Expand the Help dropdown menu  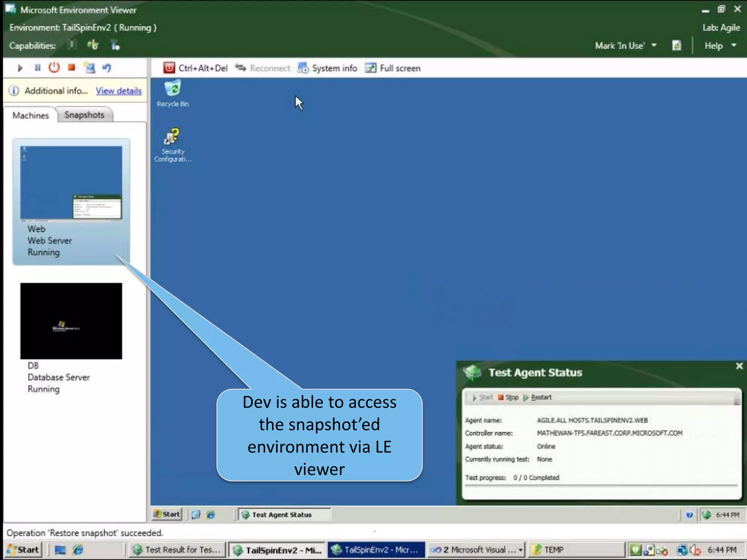click(720, 46)
